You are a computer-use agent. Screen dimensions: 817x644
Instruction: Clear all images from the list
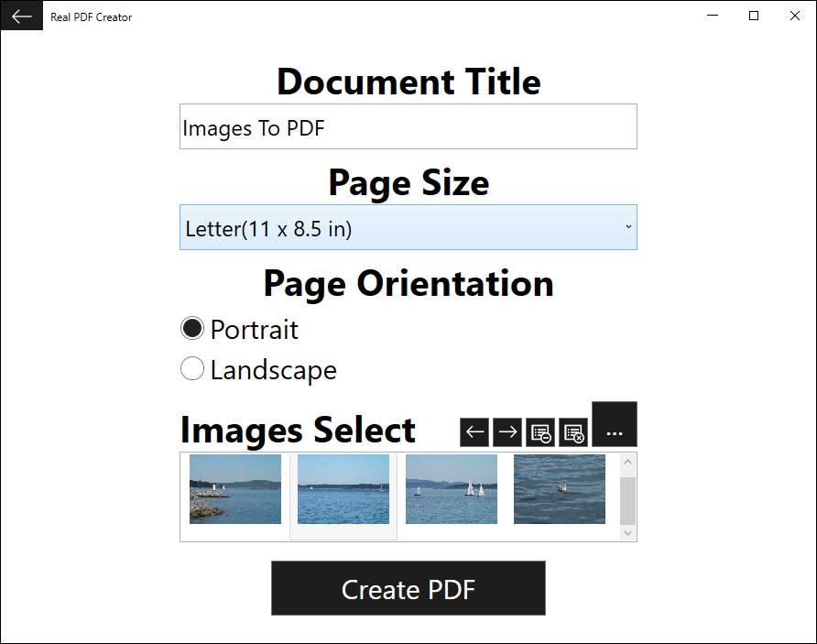(573, 432)
